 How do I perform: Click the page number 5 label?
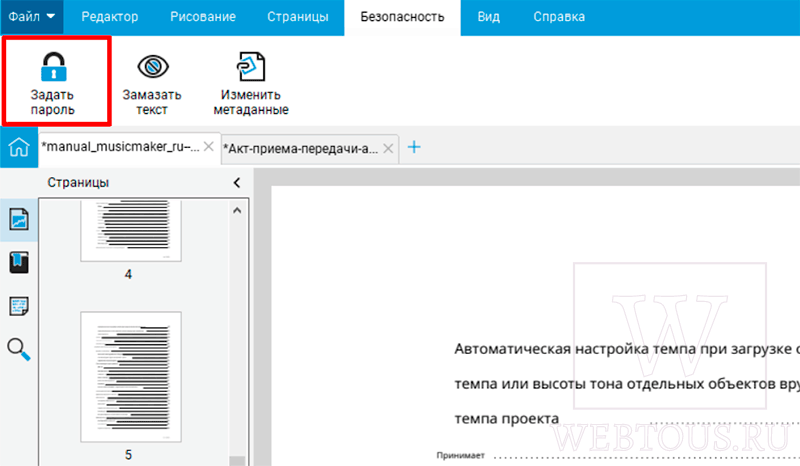point(128,455)
